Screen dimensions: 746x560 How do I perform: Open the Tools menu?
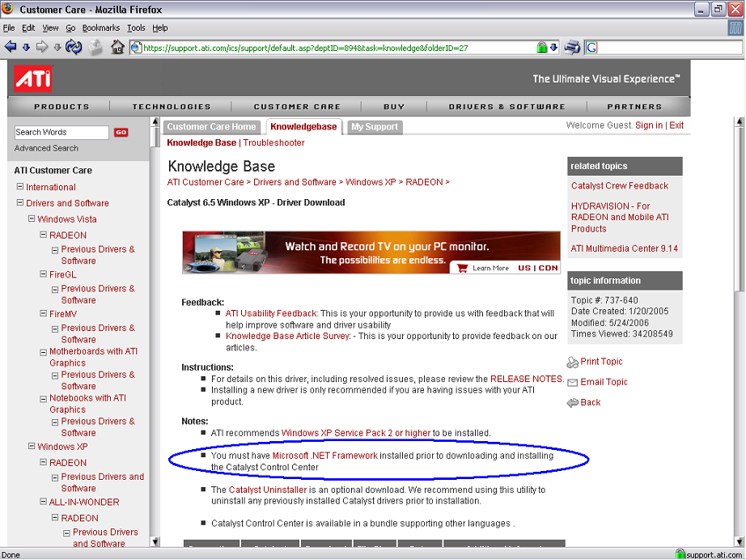pos(136,28)
